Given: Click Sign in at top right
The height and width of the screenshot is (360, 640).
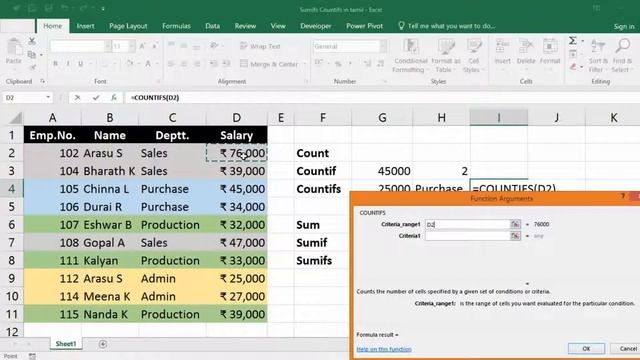Looking at the screenshot, I should 624,27.
